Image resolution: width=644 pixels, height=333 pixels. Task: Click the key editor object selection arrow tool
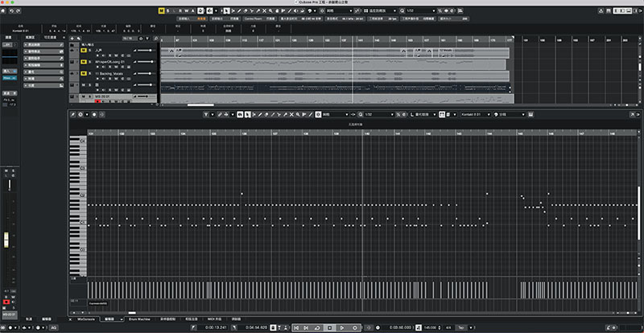(246, 114)
